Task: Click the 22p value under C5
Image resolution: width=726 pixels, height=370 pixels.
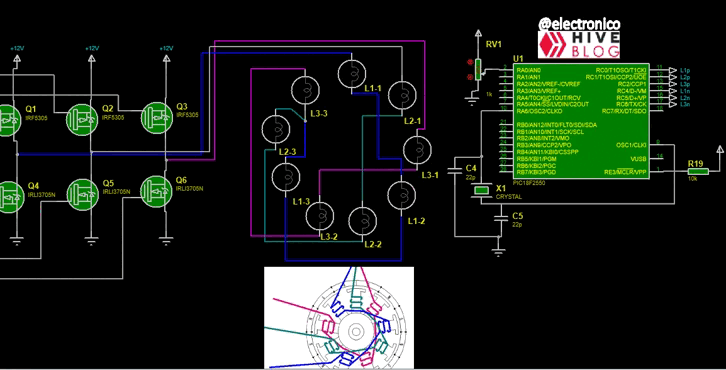Action: pos(517,225)
